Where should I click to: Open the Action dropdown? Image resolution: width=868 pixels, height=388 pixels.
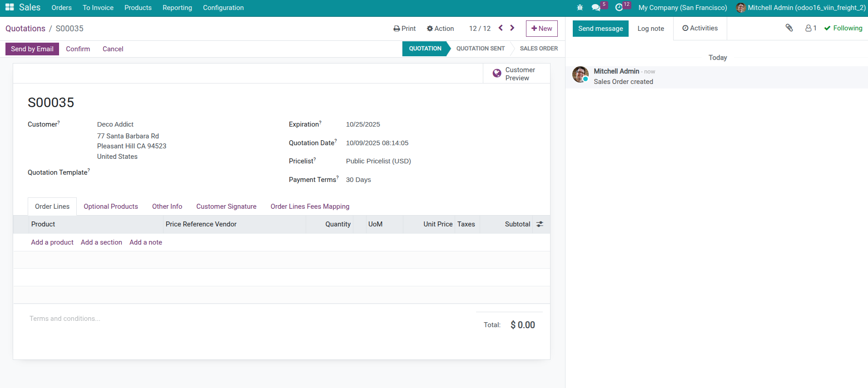[x=440, y=29]
